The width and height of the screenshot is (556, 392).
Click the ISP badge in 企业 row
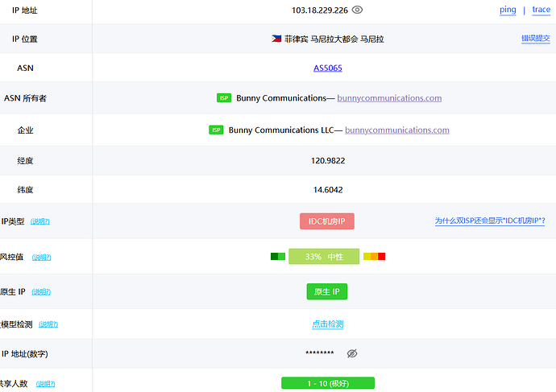216,130
